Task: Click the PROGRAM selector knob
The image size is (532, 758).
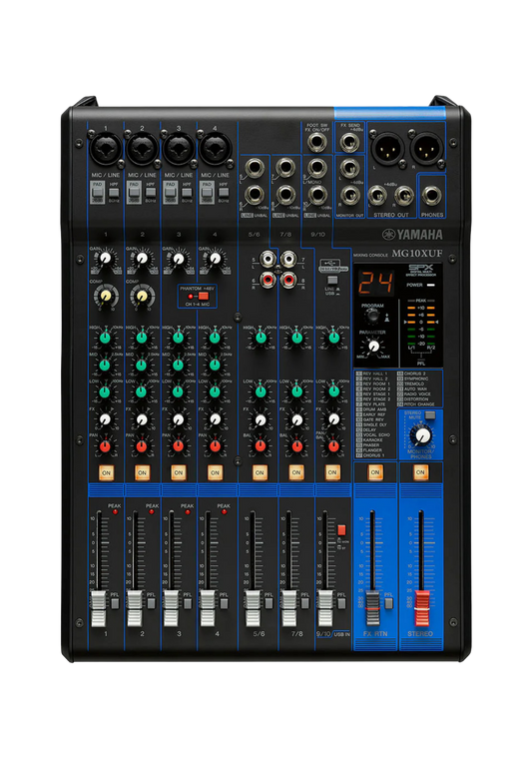Action: (x=372, y=317)
